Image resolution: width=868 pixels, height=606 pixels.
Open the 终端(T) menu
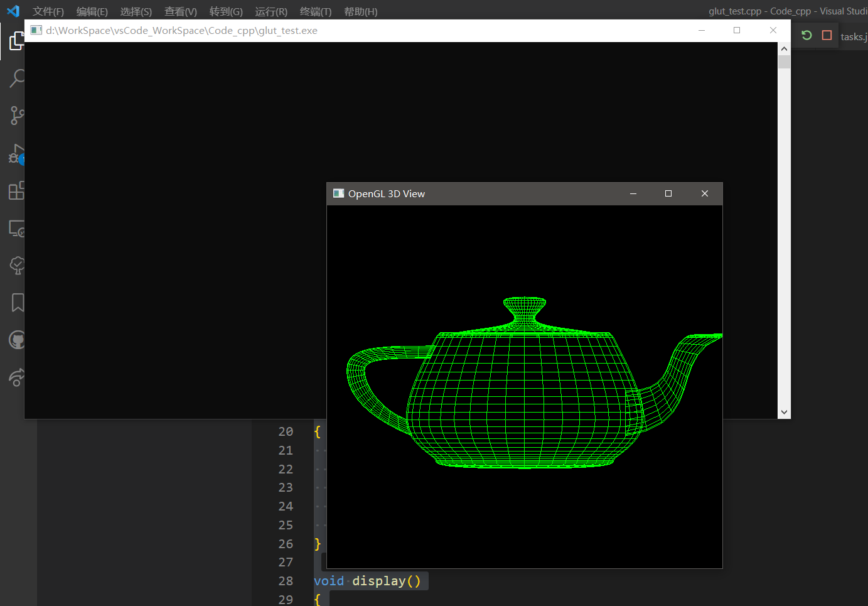316,11
